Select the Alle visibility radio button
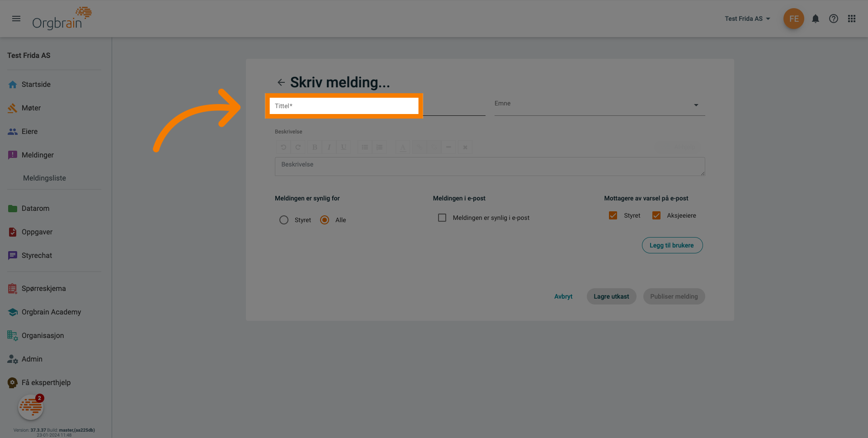This screenshot has height=438, width=868. (x=325, y=220)
